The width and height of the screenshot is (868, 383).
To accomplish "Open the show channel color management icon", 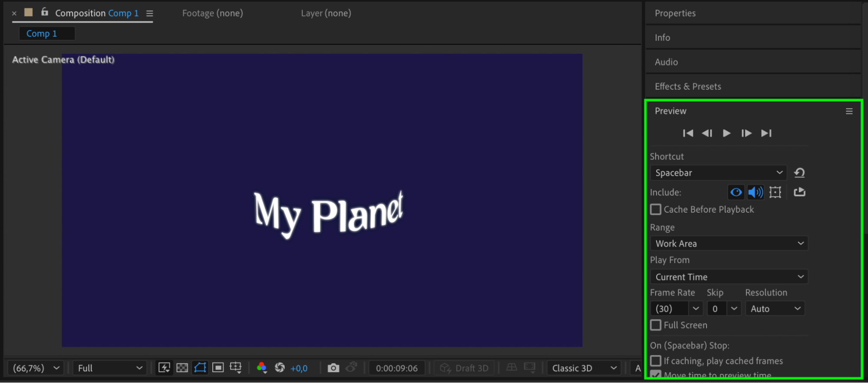I will click(261, 368).
